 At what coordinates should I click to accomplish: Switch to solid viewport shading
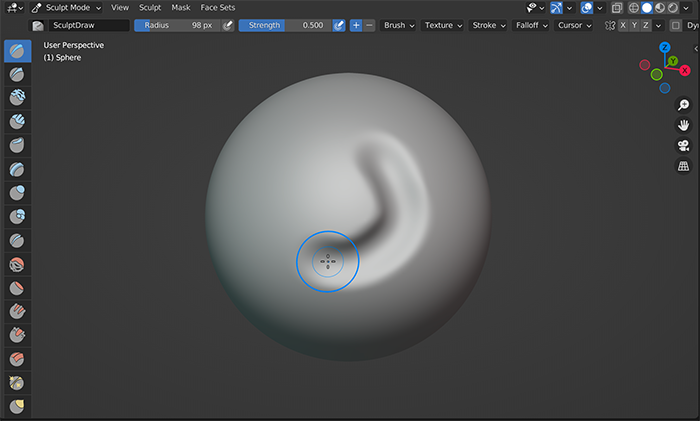(x=646, y=8)
